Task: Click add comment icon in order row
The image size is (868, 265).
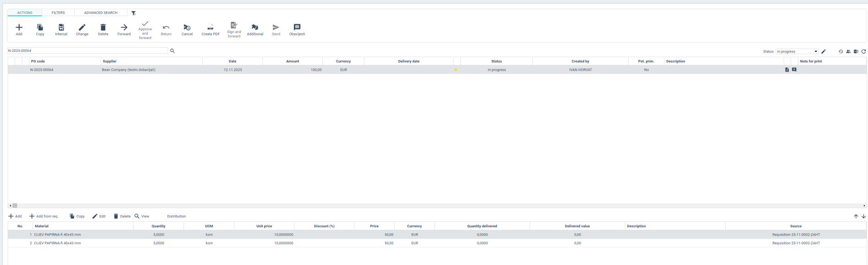Action: [x=794, y=70]
